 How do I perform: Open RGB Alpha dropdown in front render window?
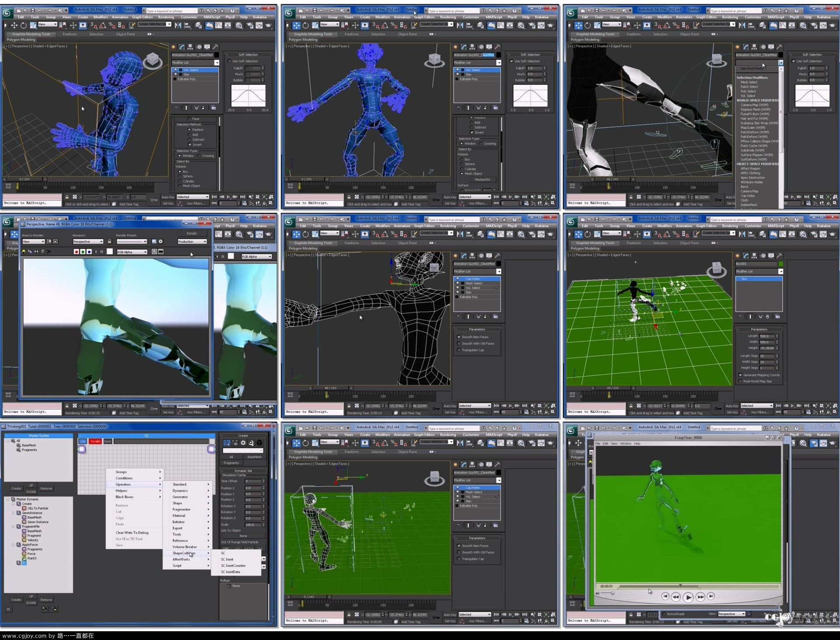[x=132, y=252]
